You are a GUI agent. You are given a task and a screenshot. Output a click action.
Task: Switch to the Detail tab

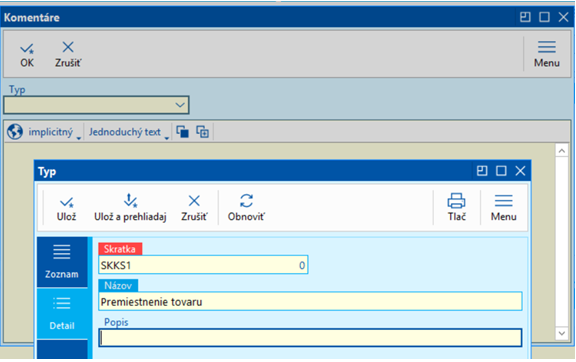click(x=62, y=314)
